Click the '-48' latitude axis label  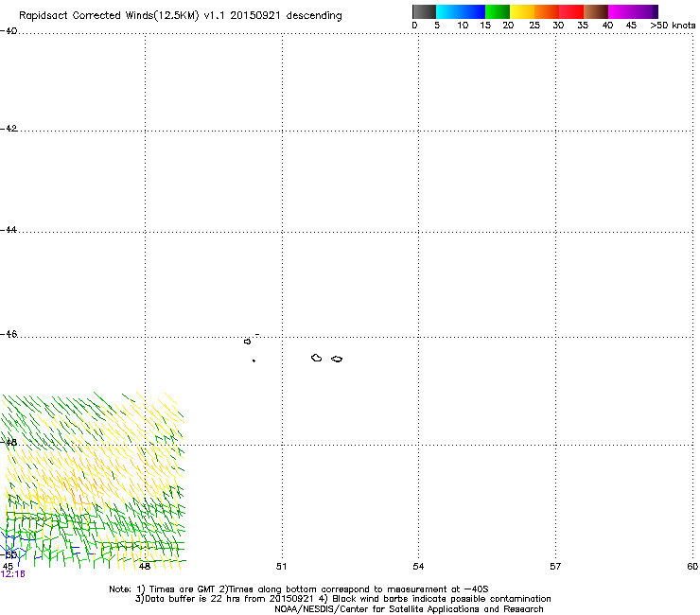click(9, 442)
